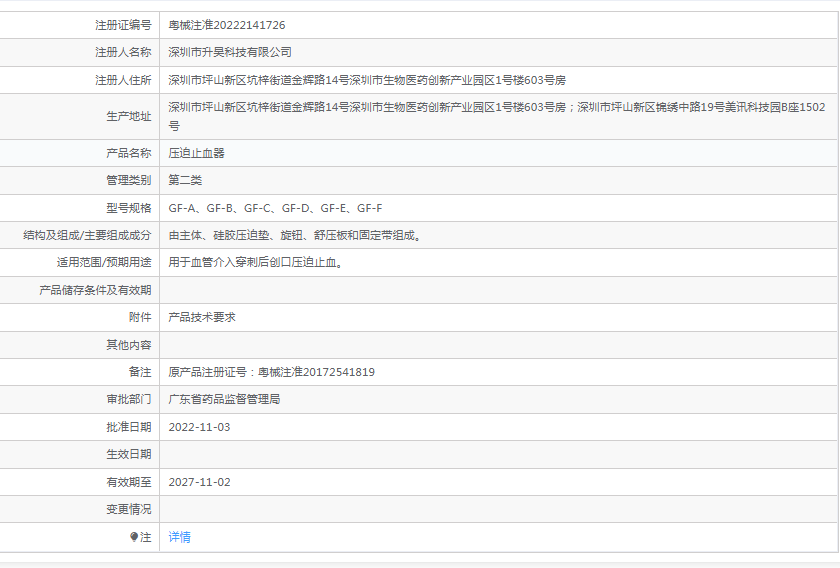The width and height of the screenshot is (840, 568).
Task: Click the 注册人住所 address value
Action: 367,80
